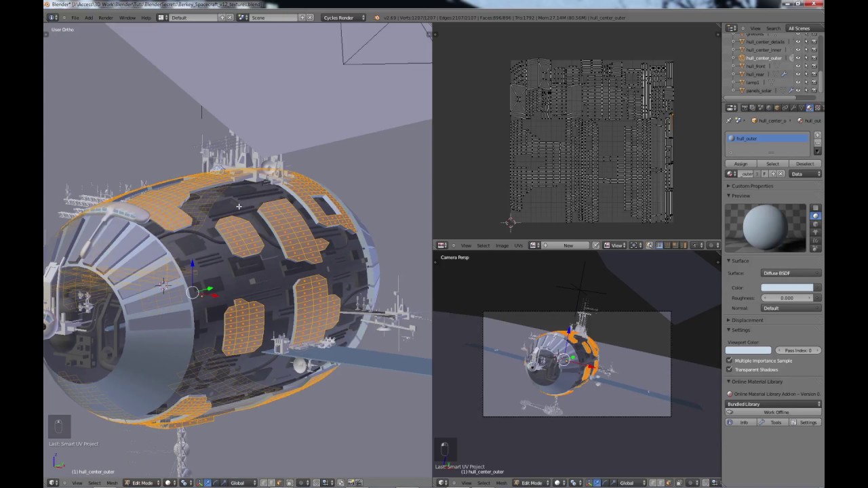This screenshot has height=488, width=868.
Task: Open Image menu in UV editor
Action: click(x=502, y=245)
